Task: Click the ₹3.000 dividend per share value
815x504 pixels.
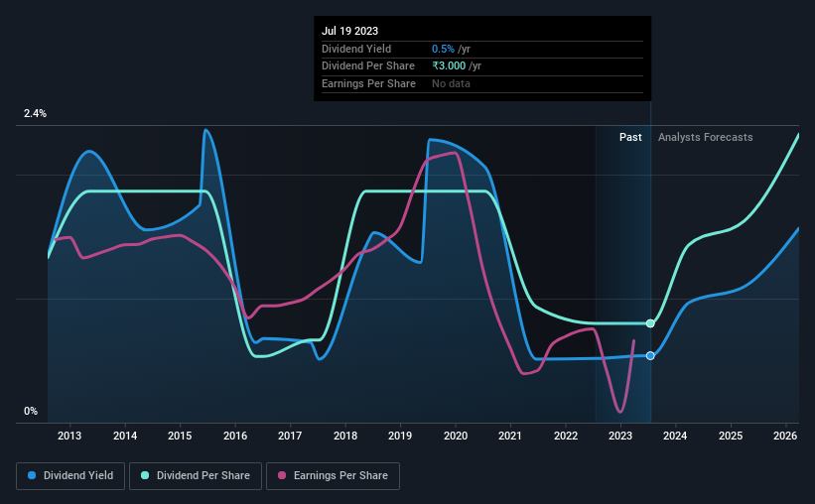Action: [449, 66]
